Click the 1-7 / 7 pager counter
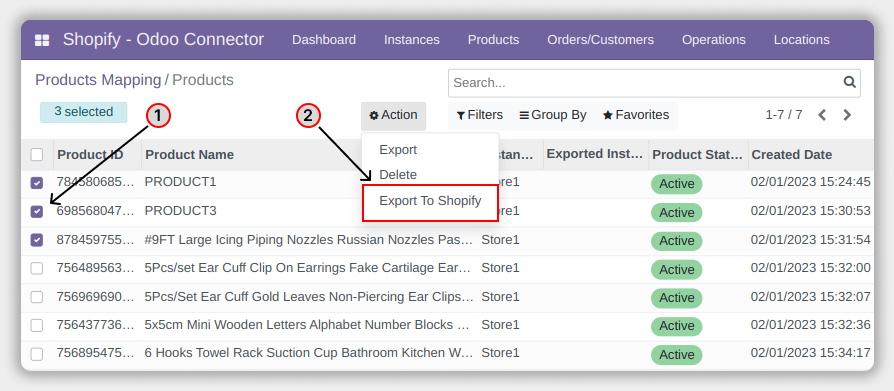Image resolution: width=894 pixels, height=391 pixels. 783,115
